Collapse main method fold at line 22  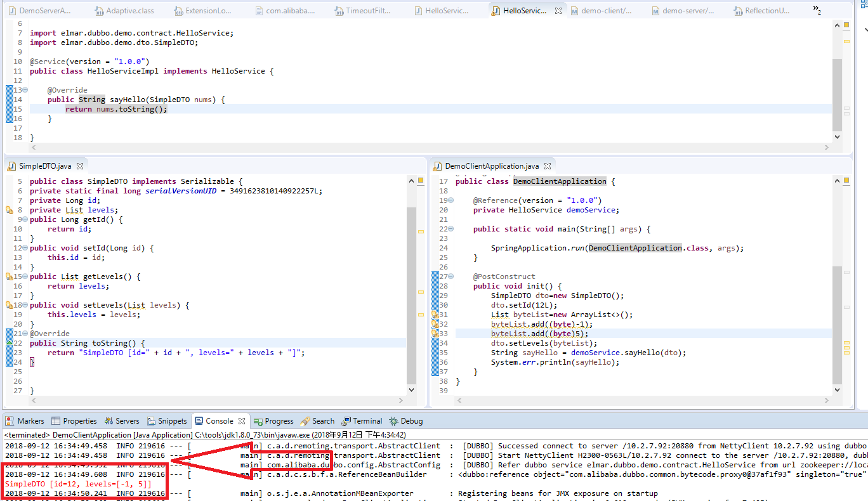pos(452,229)
